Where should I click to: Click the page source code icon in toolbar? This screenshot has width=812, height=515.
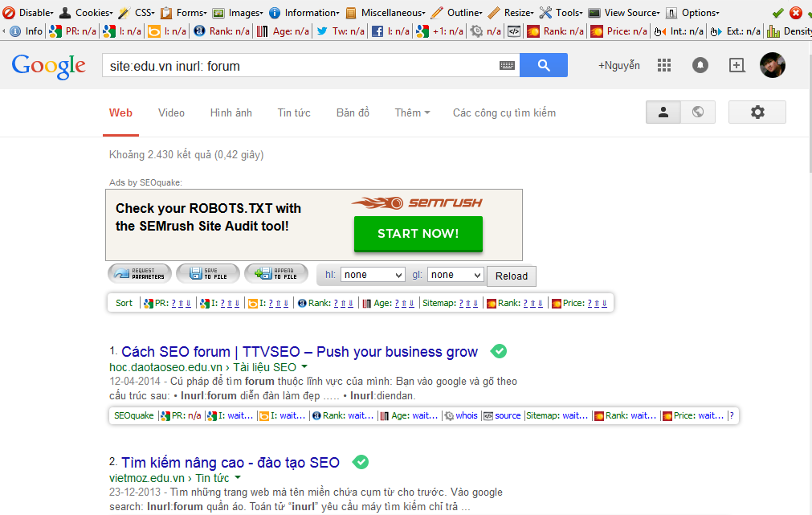pyautogui.click(x=514, y=31)
